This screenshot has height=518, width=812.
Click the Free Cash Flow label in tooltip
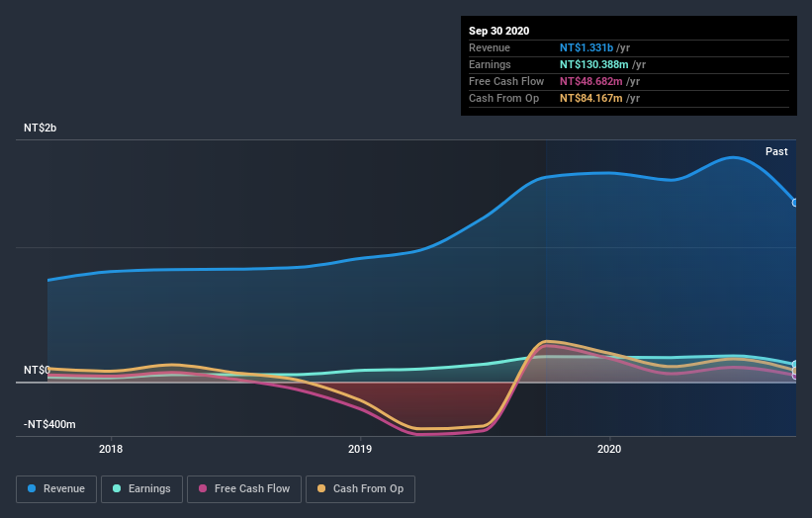(x=506, y=81)
